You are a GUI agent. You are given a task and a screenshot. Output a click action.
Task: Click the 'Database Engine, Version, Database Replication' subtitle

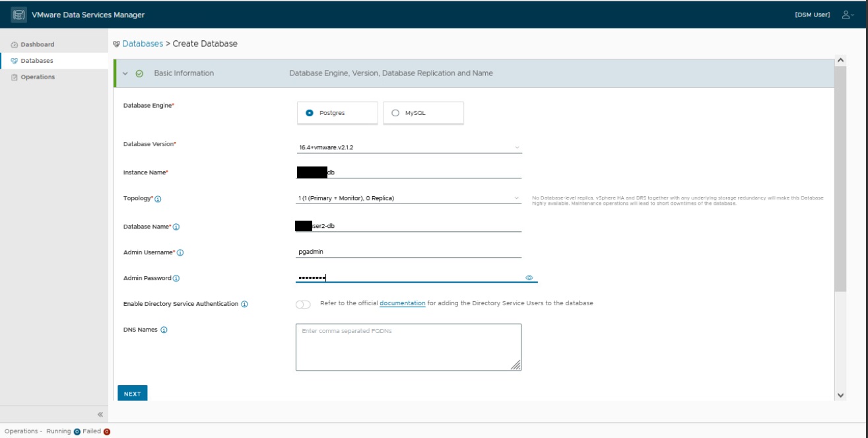[391, 73]
